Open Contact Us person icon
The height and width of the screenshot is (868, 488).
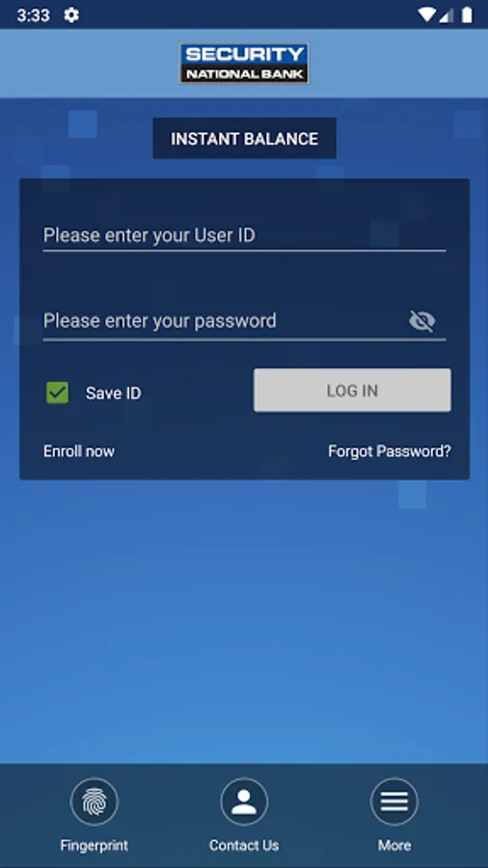click(x=244, y=801)
